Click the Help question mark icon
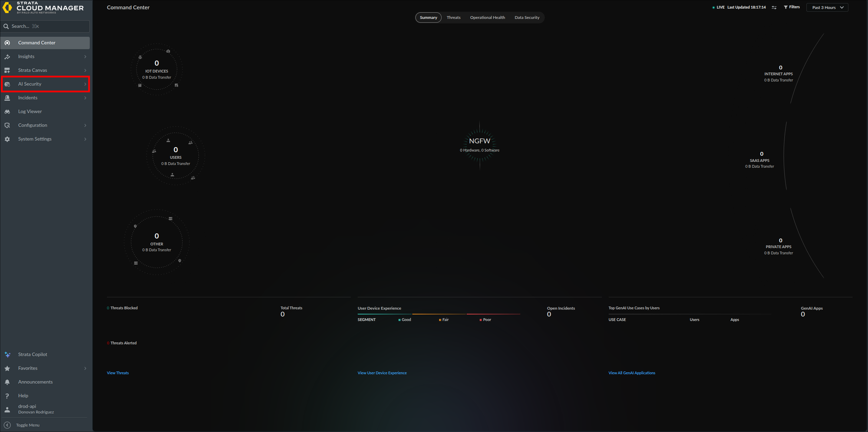Screen dimensions: 868x432 (7, 396)
